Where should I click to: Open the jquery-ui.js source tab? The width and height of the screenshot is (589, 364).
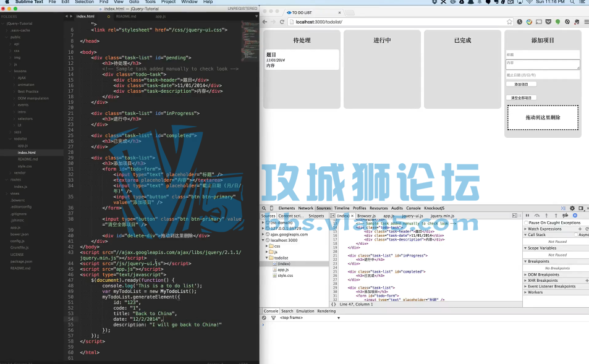tap(412, 216)
